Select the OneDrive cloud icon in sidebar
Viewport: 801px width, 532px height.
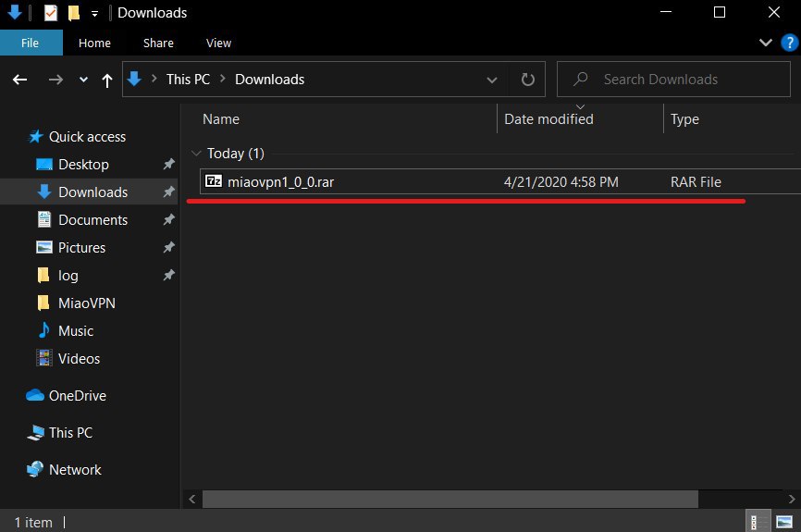[x=35, y=396]
